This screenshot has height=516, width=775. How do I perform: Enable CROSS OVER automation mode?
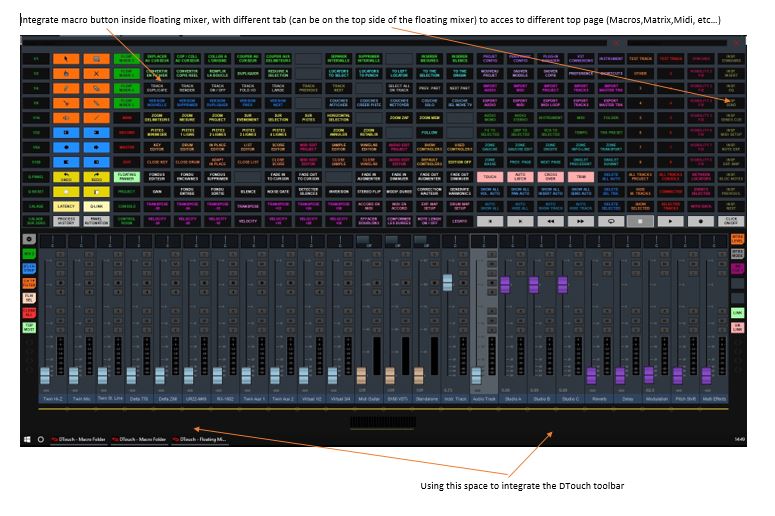point(550,177)
